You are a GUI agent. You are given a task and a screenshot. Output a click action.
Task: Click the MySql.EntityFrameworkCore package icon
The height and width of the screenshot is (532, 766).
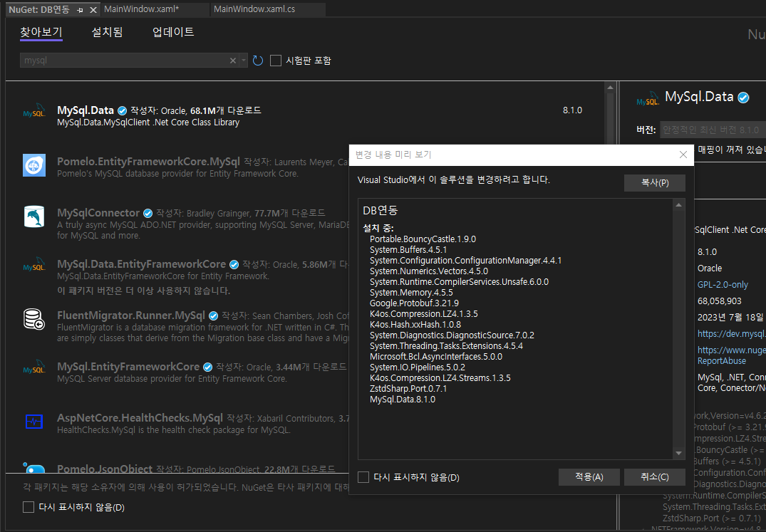tap(34, 367)
